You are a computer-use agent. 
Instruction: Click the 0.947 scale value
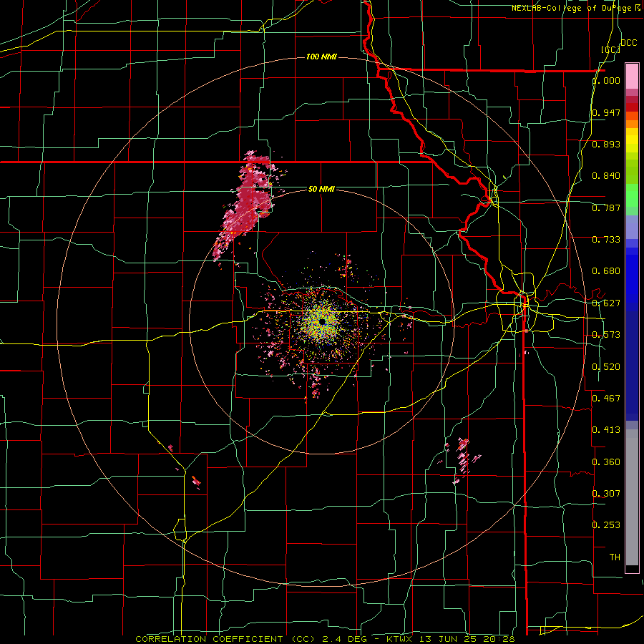606,112
